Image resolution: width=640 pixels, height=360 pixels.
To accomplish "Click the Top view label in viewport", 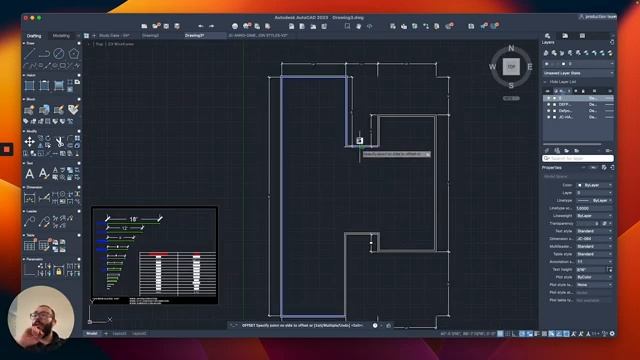I will click(99, 44).
